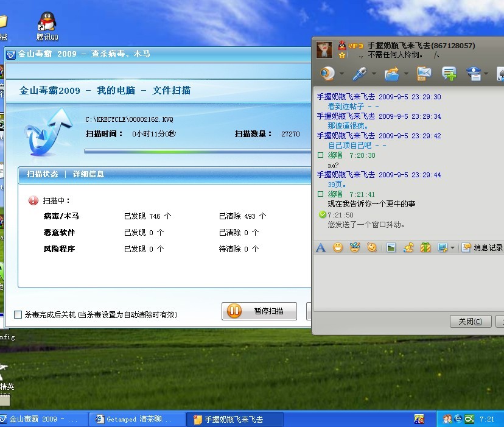Screen dimensions: 504x427
Task: Expand the microphone voice dropdown arrow
Action: click(x=373, y=74)
